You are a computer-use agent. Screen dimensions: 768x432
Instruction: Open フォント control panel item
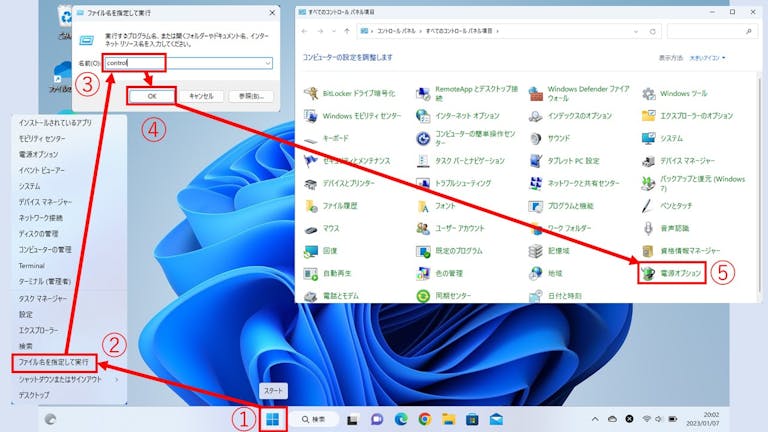(x=436, y=206)
